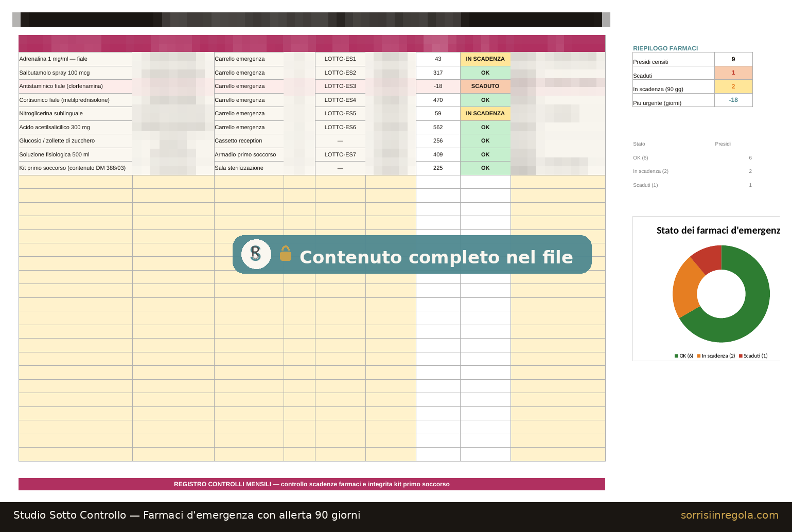
Task: Click the padlock icon in banner
Action: [x=286, y=253]
